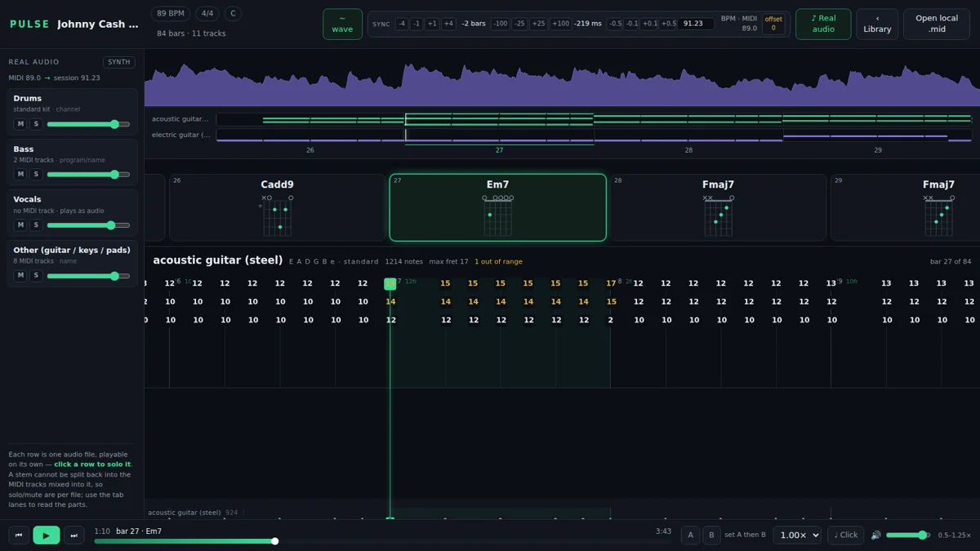This screenshot has width=980, height=551.
Task: Open a local .mid file
Action: pyautogui.click(x=937, y=24)
